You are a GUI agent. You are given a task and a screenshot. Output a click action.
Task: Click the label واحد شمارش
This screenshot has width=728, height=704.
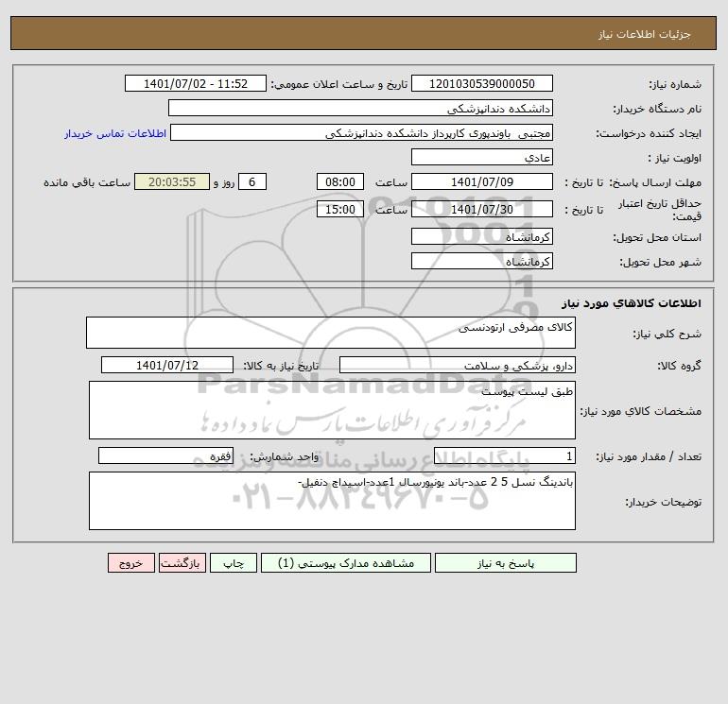point(285,456)
